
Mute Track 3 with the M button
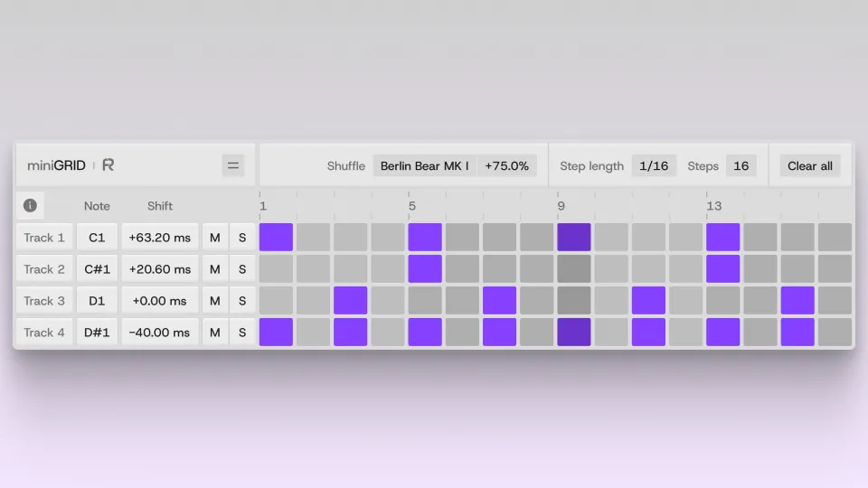(x=215, y=300)
